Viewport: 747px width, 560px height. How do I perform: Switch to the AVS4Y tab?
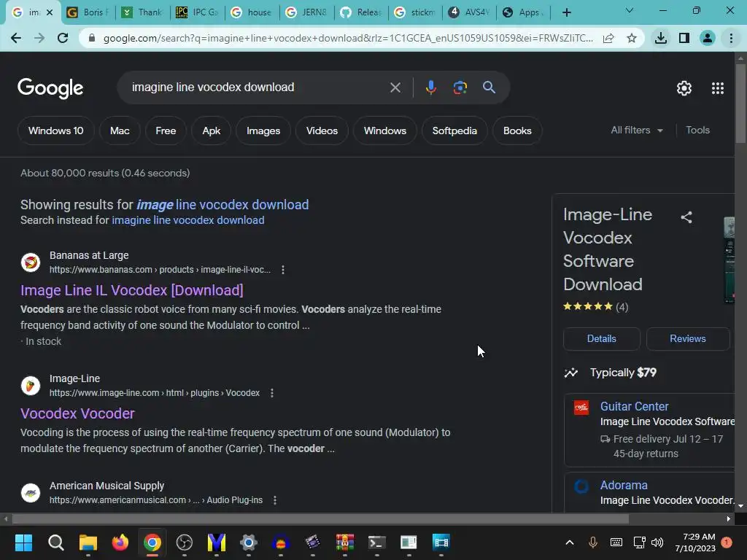tap(469, 12)
